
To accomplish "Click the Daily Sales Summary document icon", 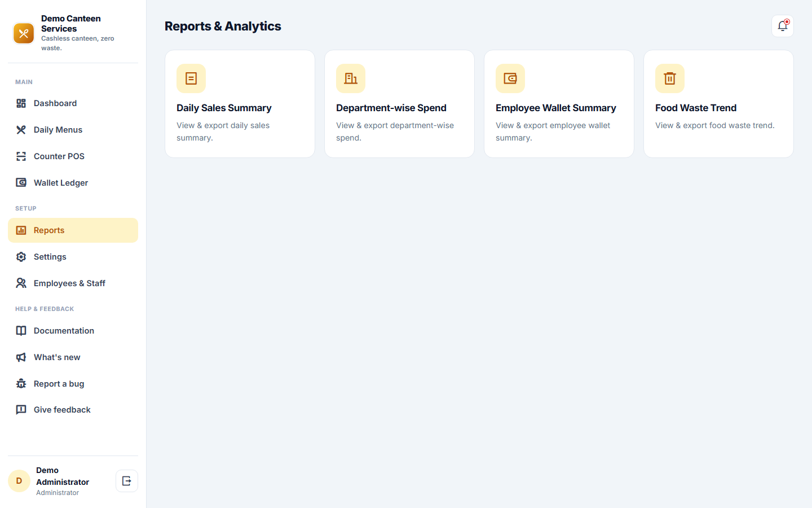I will click(191, 78).
